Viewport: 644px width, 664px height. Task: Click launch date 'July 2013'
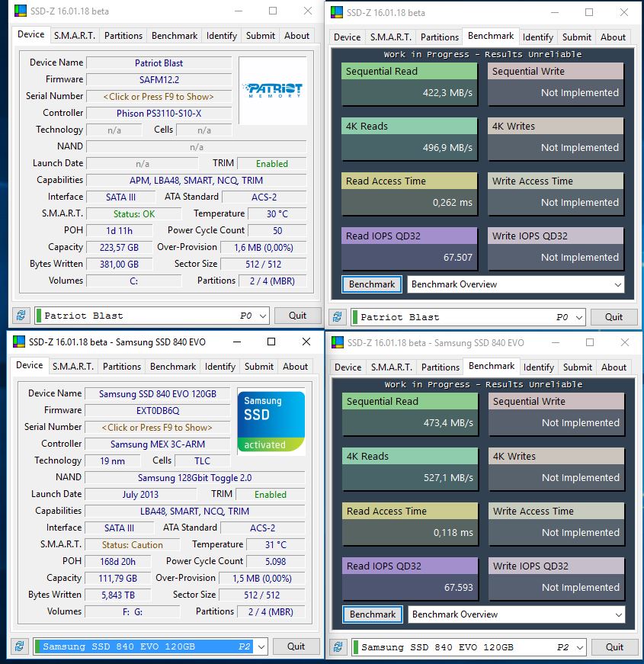pos(140,495)
